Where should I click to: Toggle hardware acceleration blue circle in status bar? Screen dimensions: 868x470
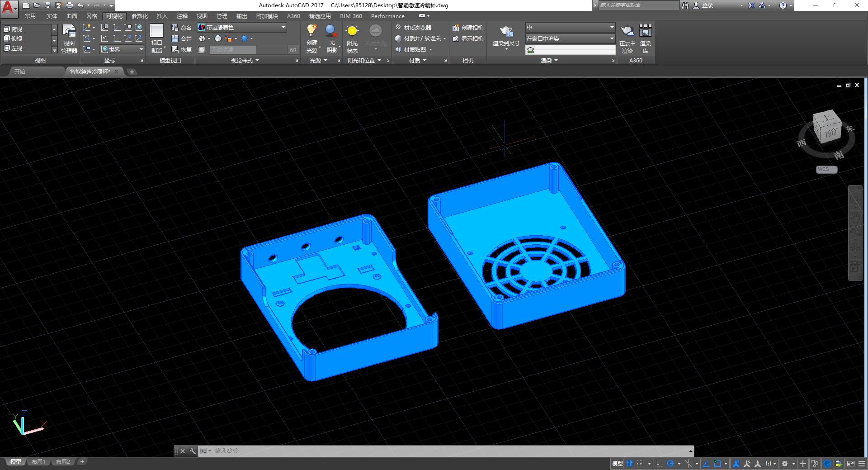(827, 464)
